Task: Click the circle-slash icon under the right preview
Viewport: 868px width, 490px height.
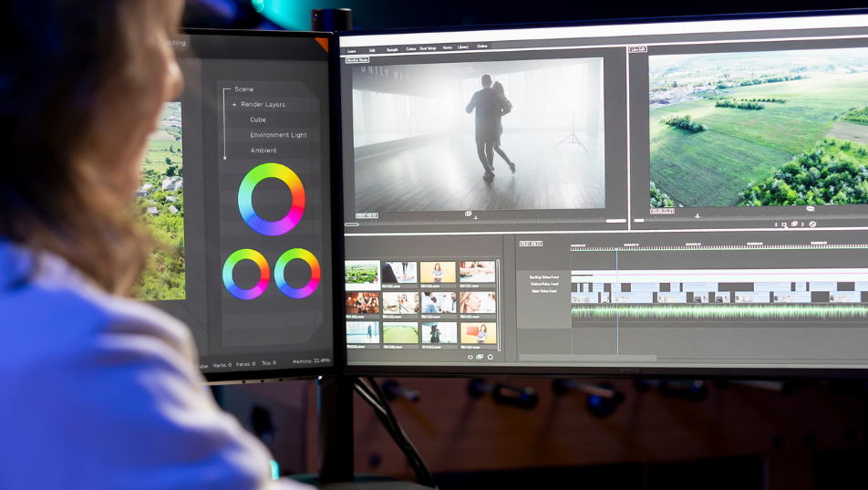Action: tap(812, 224)
